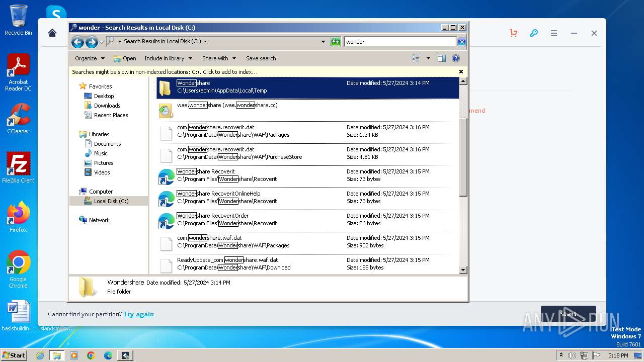The image size is (644, 362).
Task: Open Recycle Bin desktop icon
Action: click(18, 21)
